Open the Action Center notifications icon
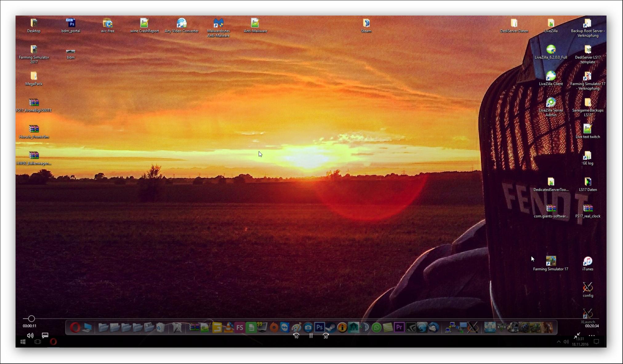This screenshot has width=623, height=364. pyautogui.click(x=596, y=342)
